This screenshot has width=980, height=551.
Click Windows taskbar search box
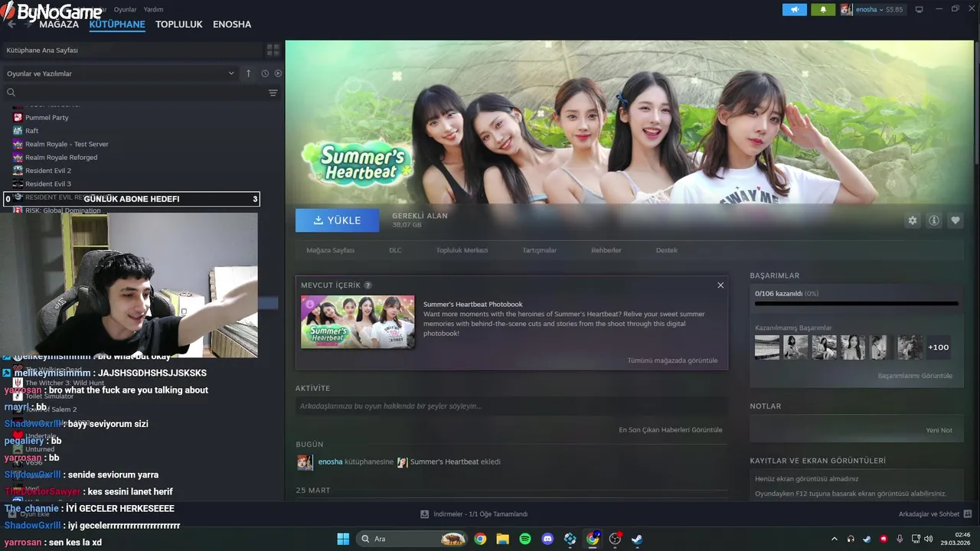(413, 539)
